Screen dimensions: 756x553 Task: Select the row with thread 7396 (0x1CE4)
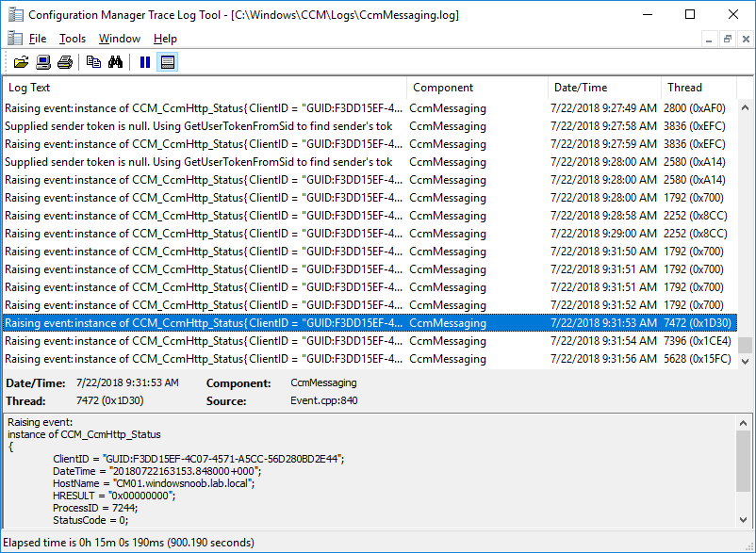click(370, 341)
